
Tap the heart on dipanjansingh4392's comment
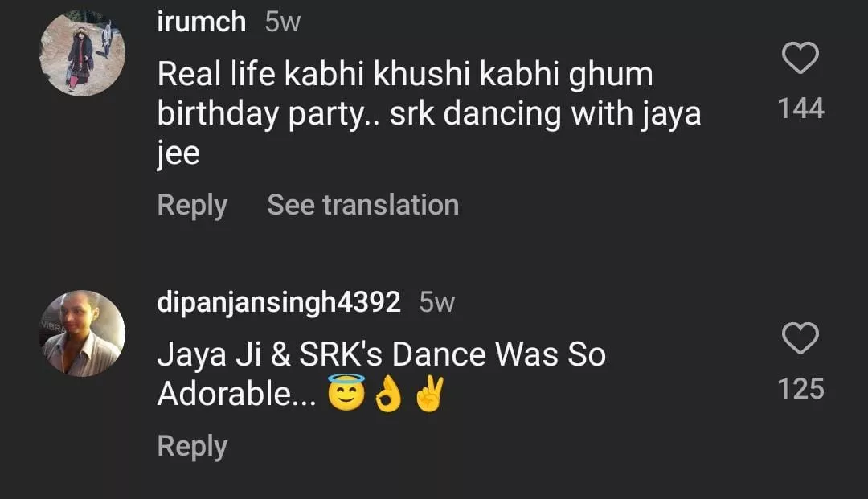(x=800, y=339)
